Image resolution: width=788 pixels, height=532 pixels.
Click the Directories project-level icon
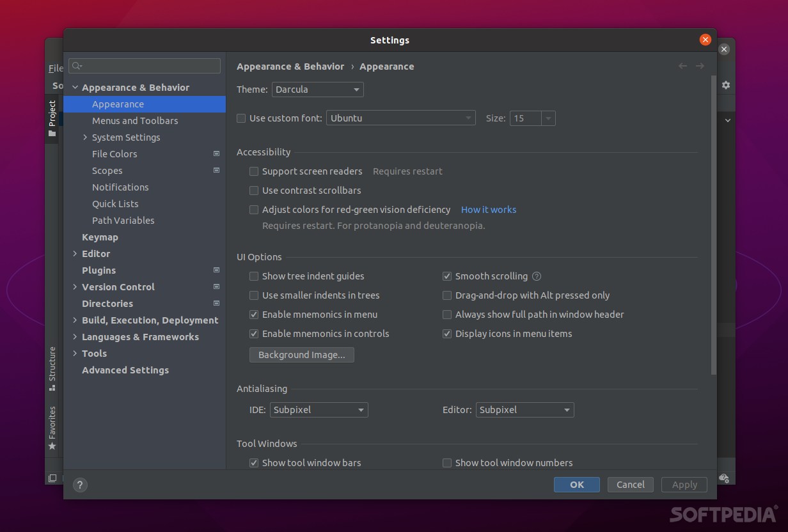[x=216, y=304]
